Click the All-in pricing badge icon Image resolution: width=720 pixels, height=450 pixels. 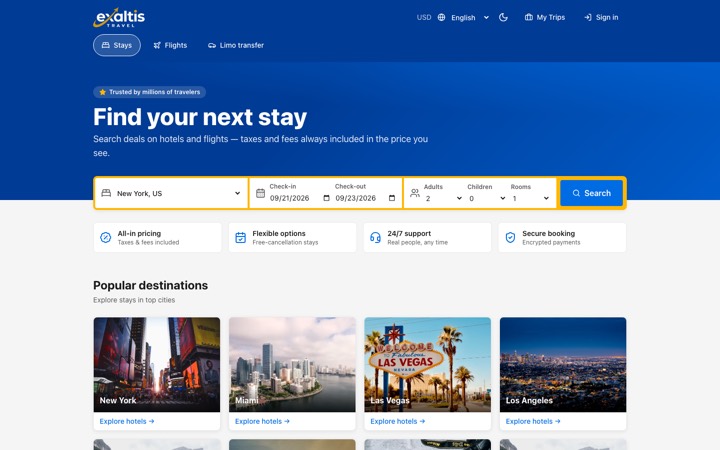click(106, 237)
